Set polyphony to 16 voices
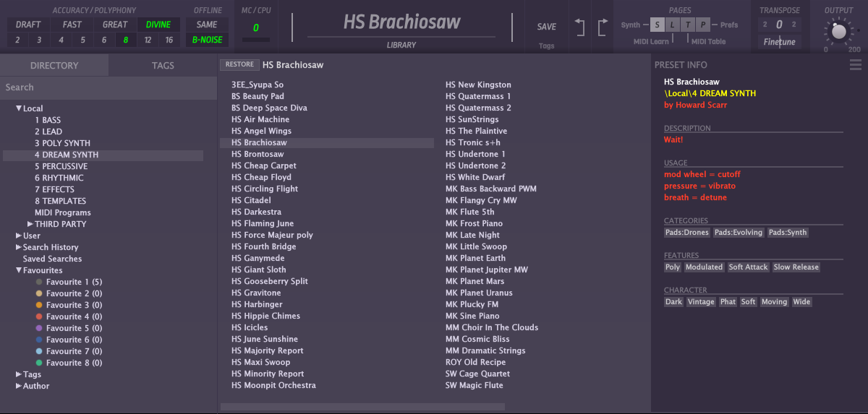Image resolution: width=868 pixels, height=414 pixels. click(169, 40)
